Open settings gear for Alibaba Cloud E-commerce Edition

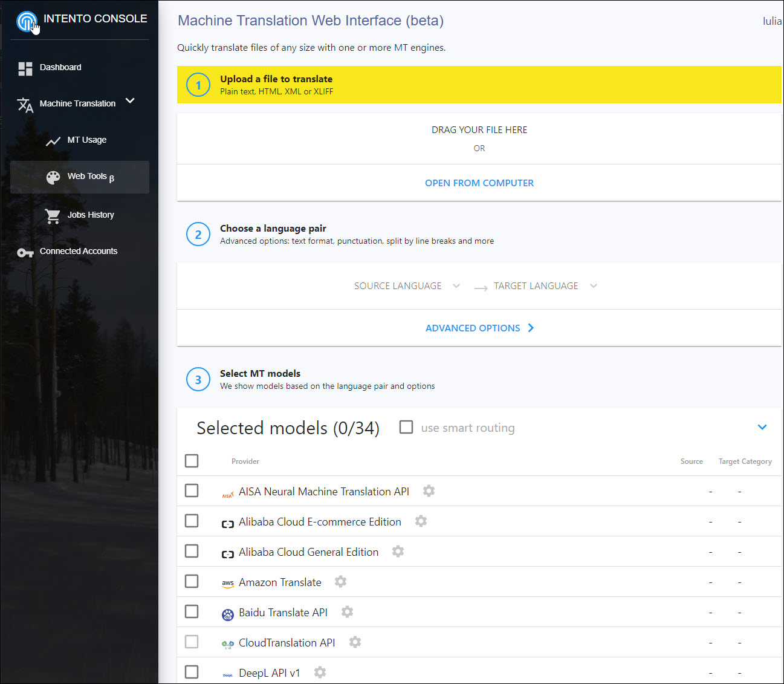(421, 521)
